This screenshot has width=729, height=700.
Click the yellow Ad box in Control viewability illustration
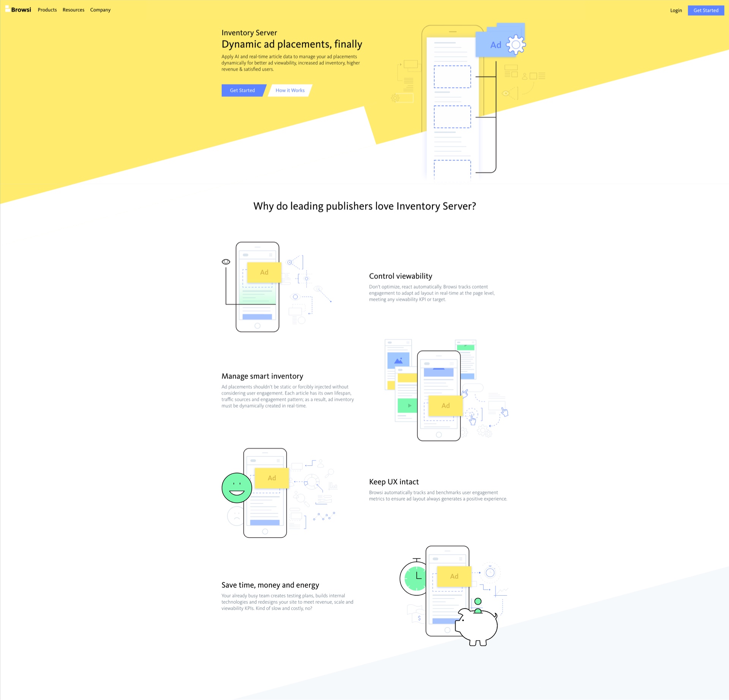tap(264, 272)
